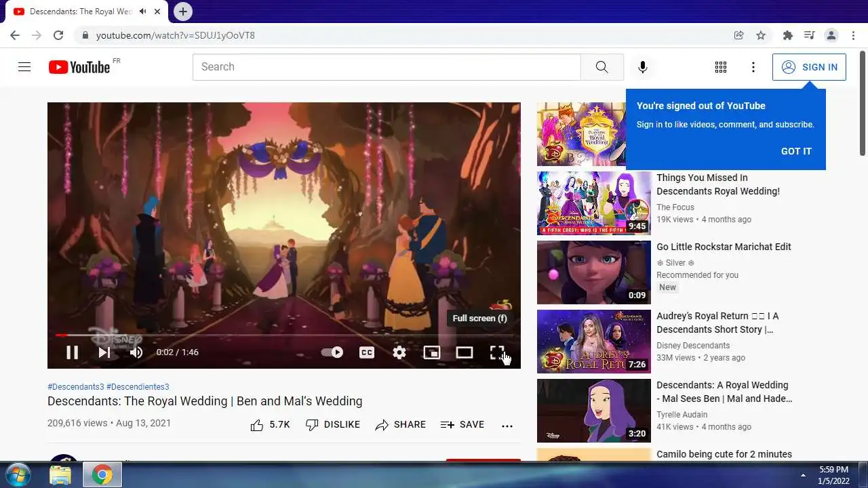Open Windows Explorer from the taskbar
This screenshot has width=868, height=488.
tap(60, 474)
